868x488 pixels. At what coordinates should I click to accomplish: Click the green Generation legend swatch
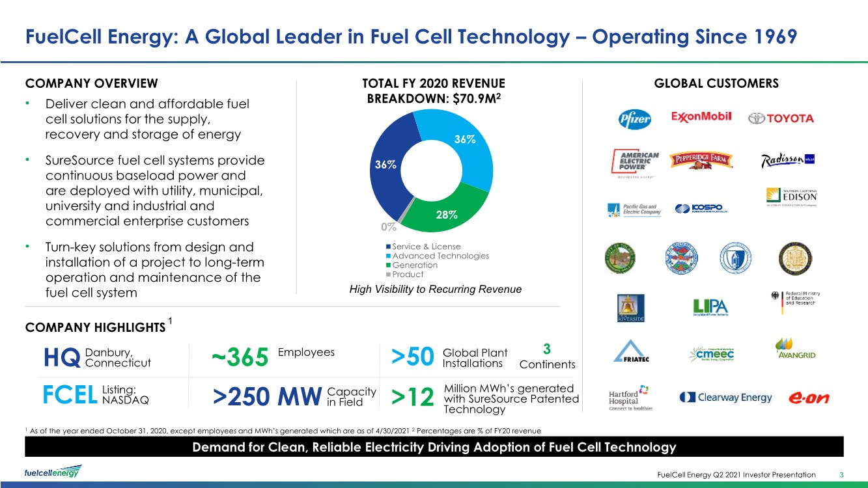pyautogui.click(x=389, y=265)
